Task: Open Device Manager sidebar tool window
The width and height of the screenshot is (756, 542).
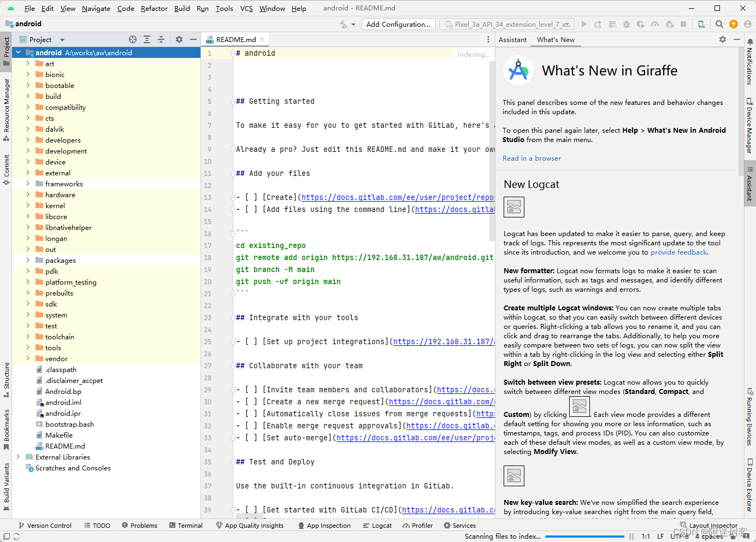Action: pyautogui.click(x=749, y=126)
